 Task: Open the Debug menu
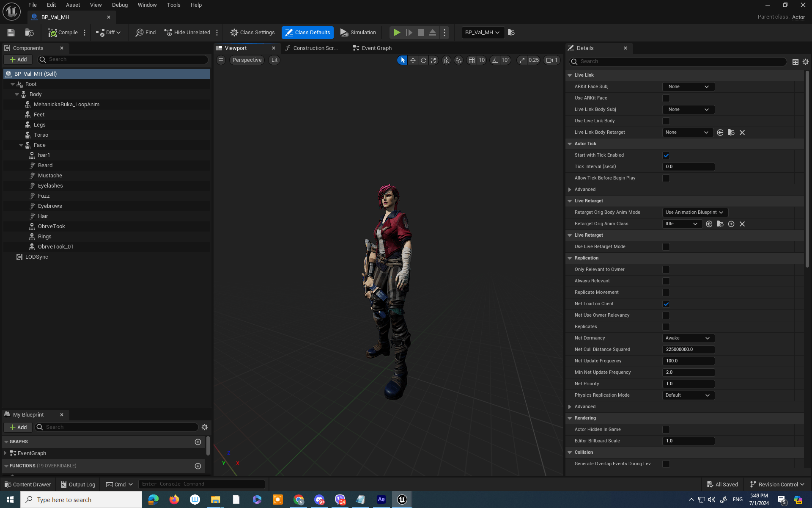click(x=120, y=5)
